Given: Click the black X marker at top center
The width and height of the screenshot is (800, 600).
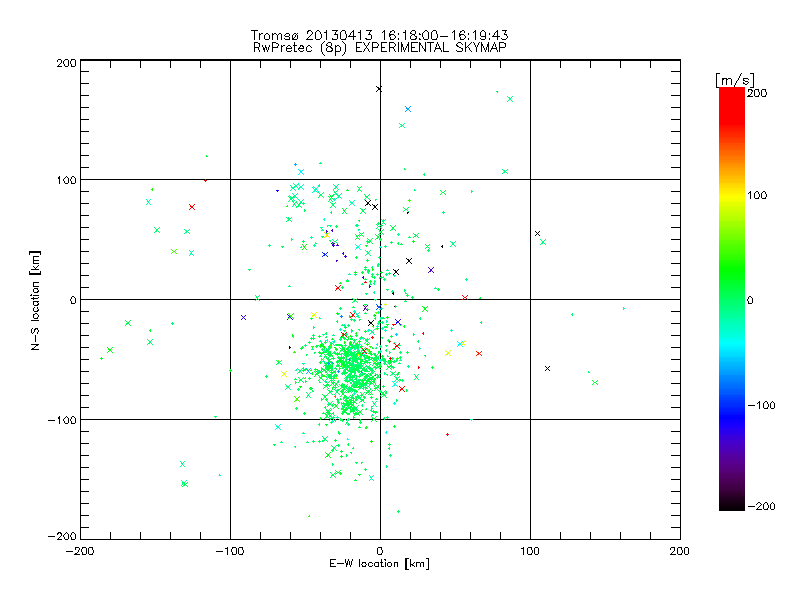Looking at the screenshot, I should pos(379,89).
